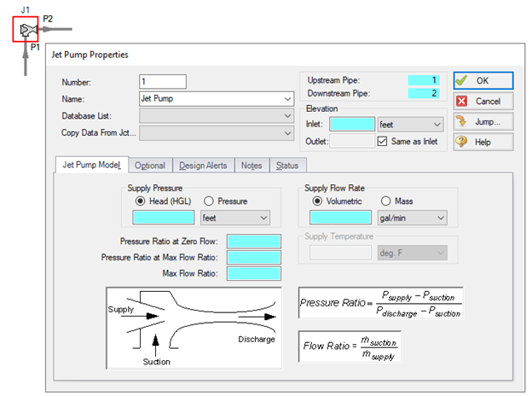Open the Copy Data From Jct dropdown
Image resolution: width=532 pixels, height=396 pixels.
click(x=216, y=133)
